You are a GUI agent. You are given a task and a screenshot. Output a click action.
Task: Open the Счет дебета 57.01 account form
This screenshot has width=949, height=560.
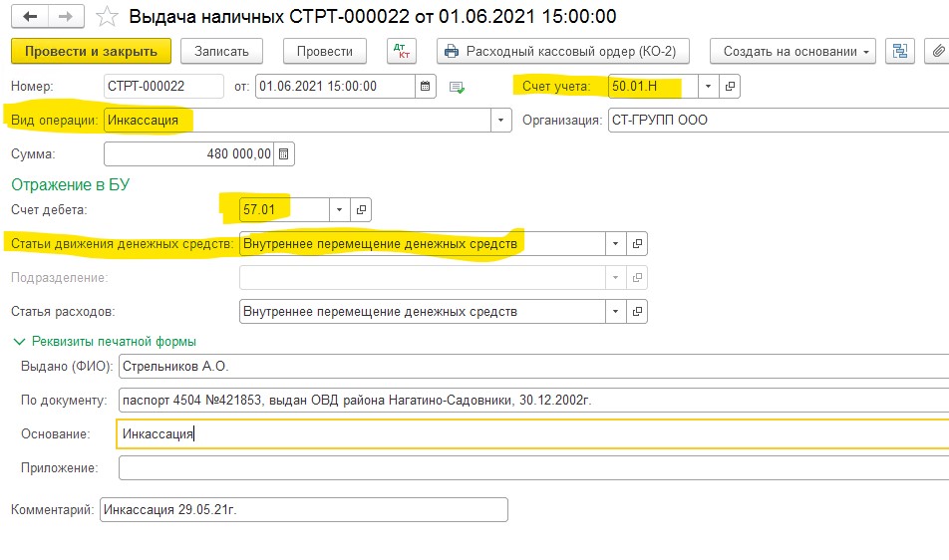click(x=362, y=210)
